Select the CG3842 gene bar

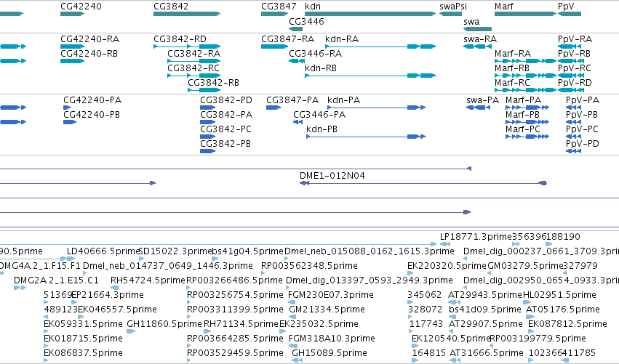pyautogui.click(x=187, y=14)
